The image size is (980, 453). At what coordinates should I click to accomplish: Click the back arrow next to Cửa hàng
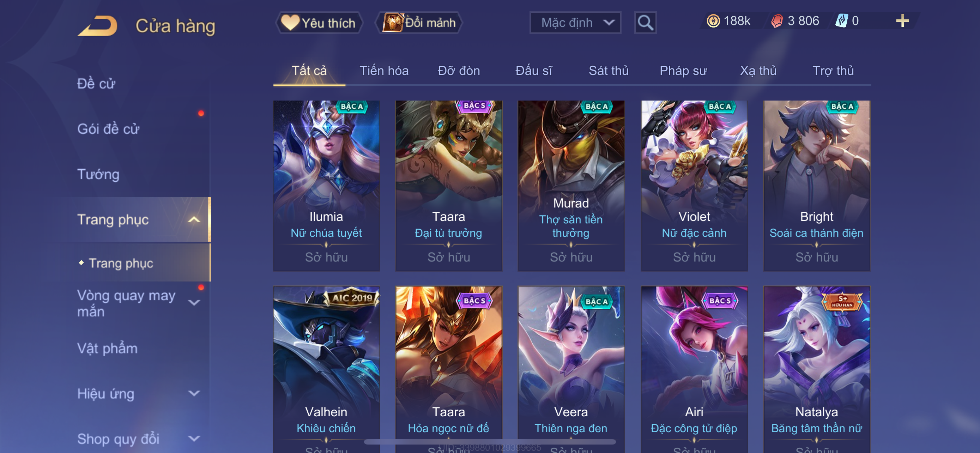pyautogui.click(x=98, y=26)
